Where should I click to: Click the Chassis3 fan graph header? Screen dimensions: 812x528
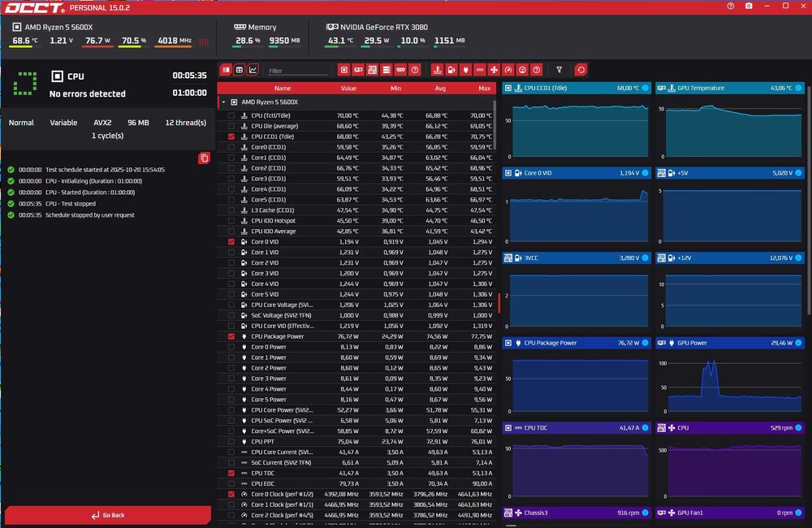[x=576, y=513]
